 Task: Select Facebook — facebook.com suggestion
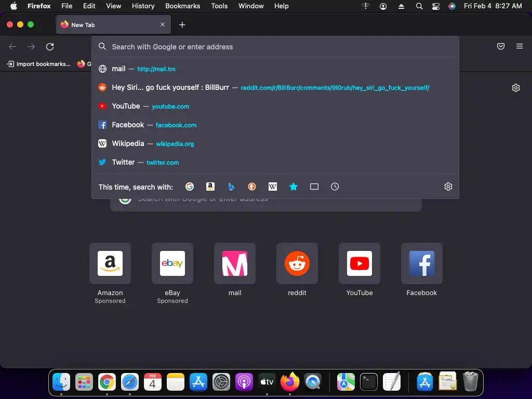point(275,125)
